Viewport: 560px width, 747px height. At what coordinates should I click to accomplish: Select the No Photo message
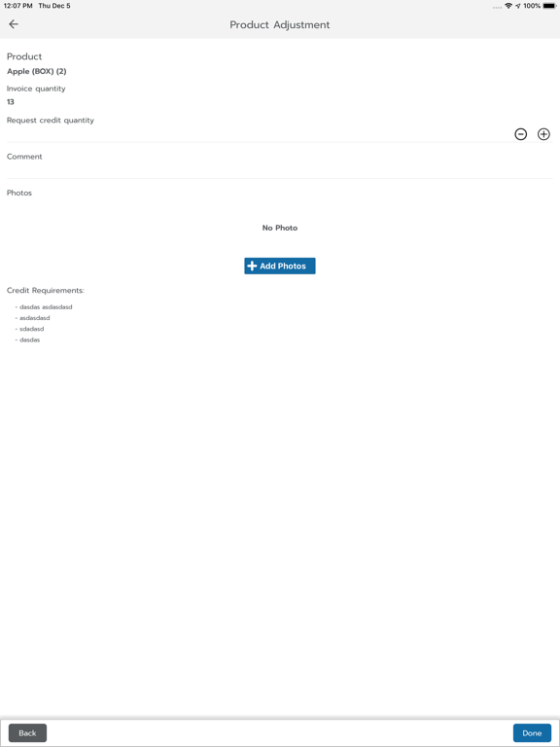[x=280, y=228]
